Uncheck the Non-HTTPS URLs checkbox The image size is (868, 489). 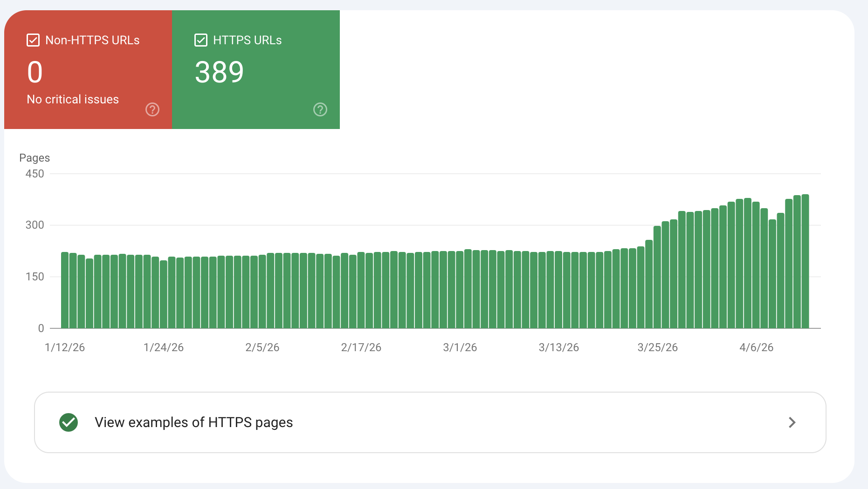tap(33, 40)
